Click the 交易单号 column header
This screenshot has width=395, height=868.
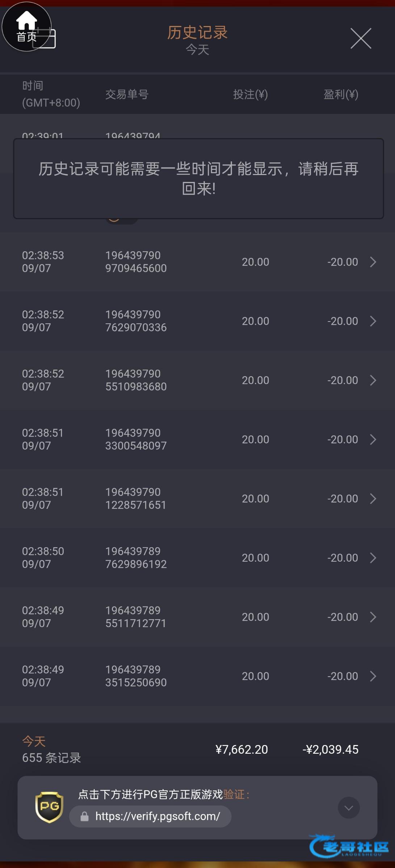[127, 94]
